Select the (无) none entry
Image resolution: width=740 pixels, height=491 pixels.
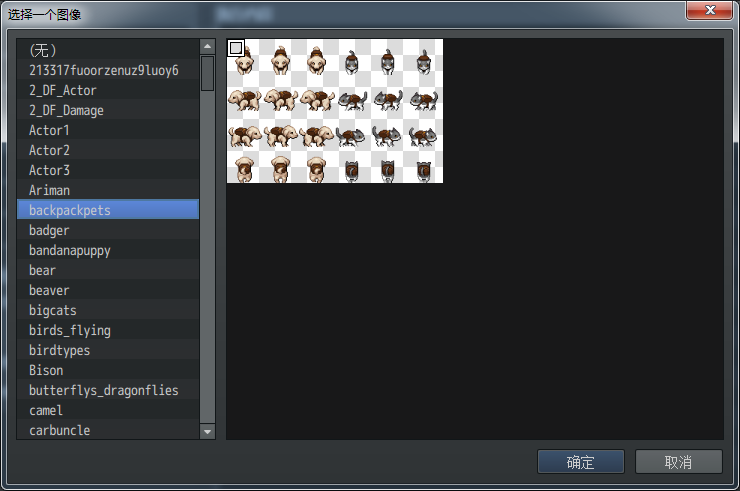coord(108,50)
